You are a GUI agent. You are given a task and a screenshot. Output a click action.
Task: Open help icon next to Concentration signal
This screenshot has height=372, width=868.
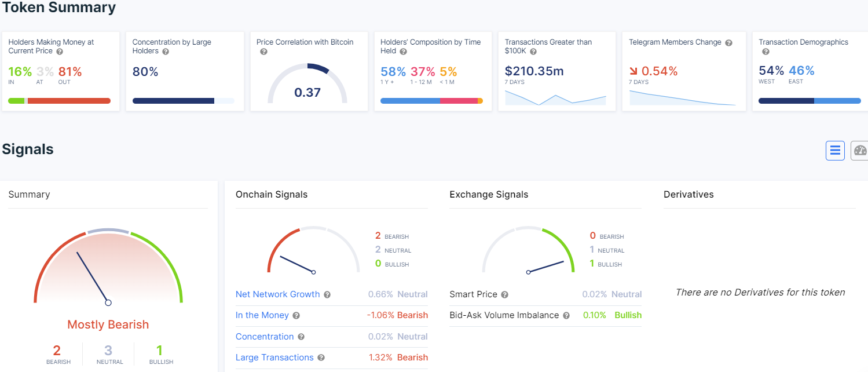point(301,337)
